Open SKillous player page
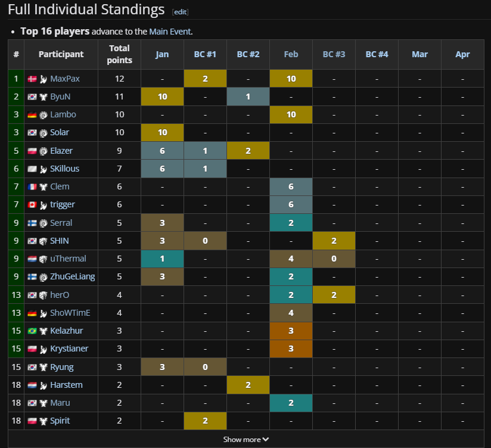 point(64,169)
